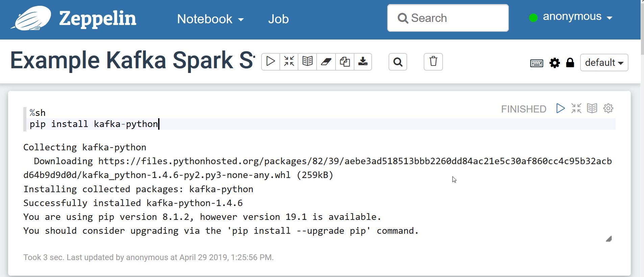Click the %sh interpreter line

pyautogui.click(x=38, y=112)
